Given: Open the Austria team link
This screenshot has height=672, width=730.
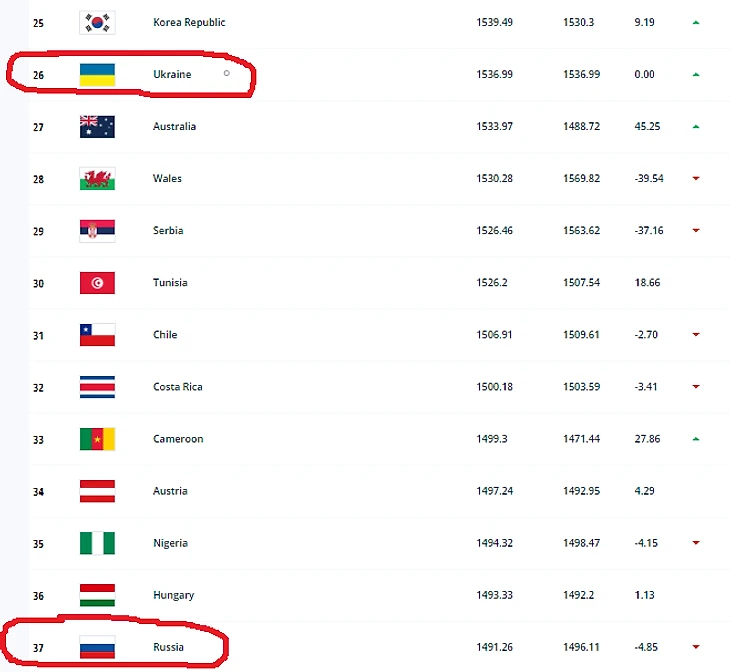Looking at the screenshot, I should (170, 491).
